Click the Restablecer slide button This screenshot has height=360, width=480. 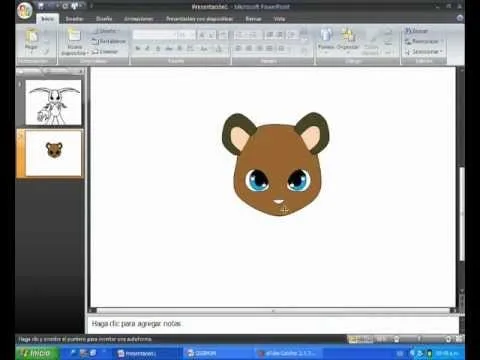[x=109, y=41]
